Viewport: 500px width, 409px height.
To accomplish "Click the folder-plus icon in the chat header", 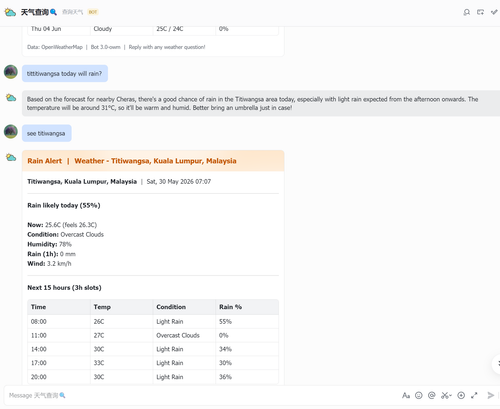I will (480, 12).
